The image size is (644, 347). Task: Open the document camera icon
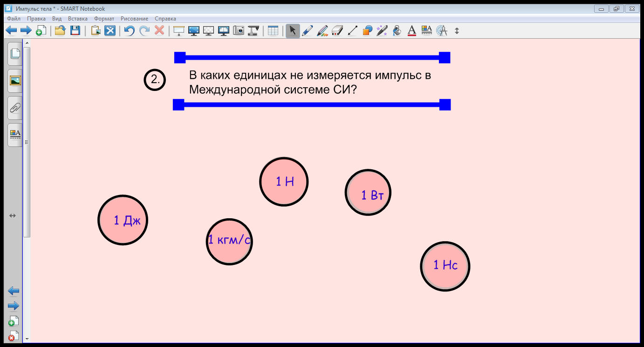(x=253, y=31)
